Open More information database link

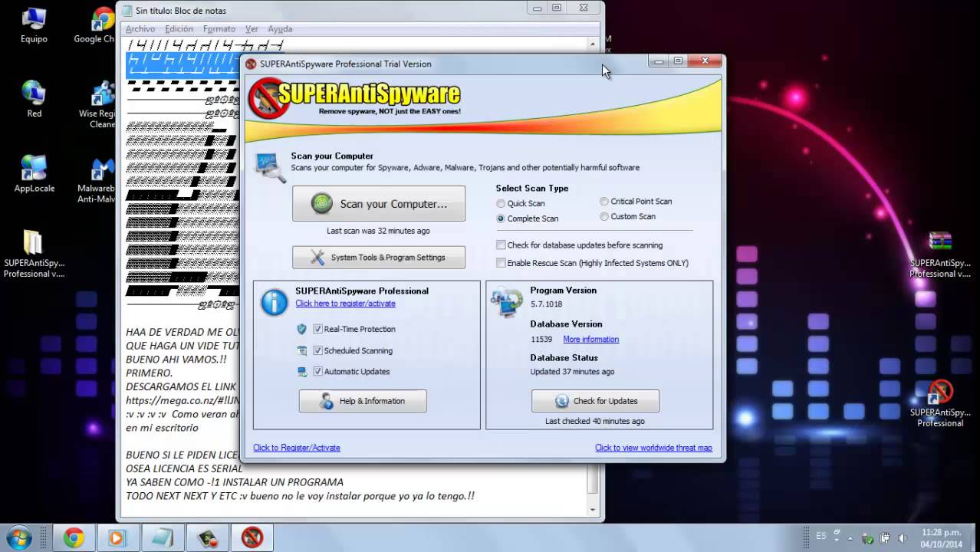point(590,340)
